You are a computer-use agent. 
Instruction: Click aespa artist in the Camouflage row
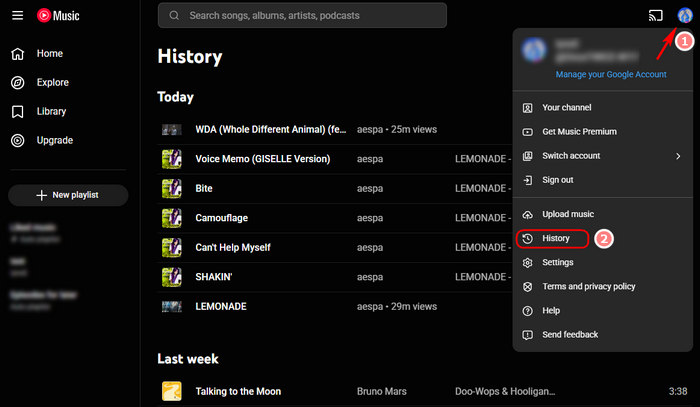point(370,218)
